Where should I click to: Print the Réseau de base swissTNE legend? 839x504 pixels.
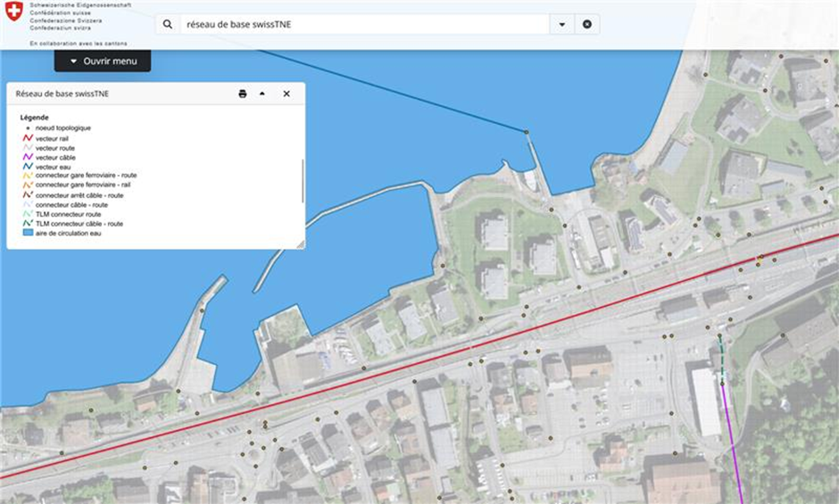[x=242, y=94]
